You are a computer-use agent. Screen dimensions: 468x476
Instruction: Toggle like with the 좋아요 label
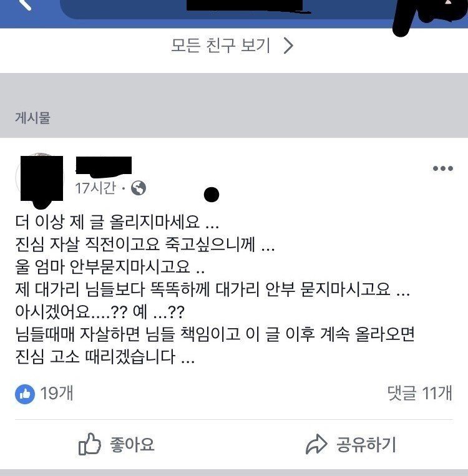132,444
